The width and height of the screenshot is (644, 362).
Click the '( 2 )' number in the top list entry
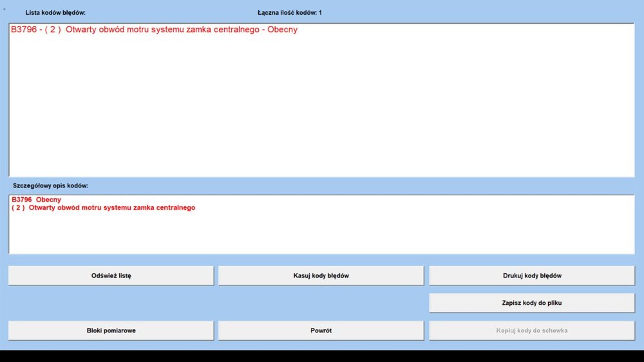[53, 30]
